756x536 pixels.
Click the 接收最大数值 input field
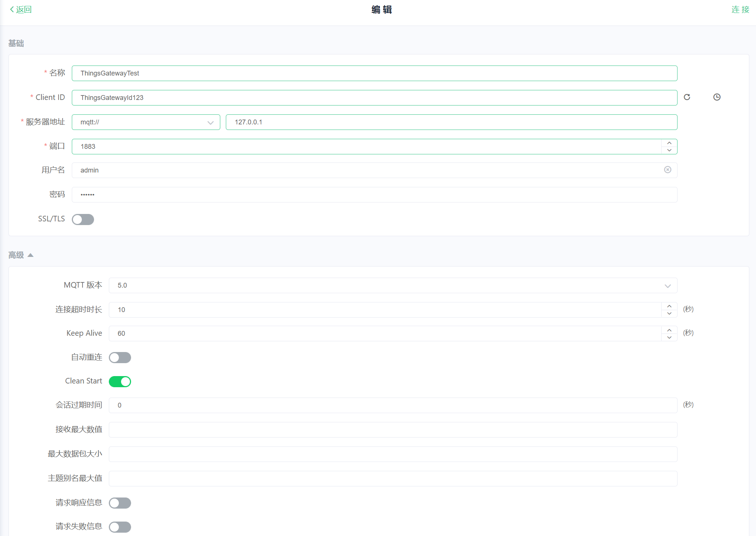coord(392,430)
